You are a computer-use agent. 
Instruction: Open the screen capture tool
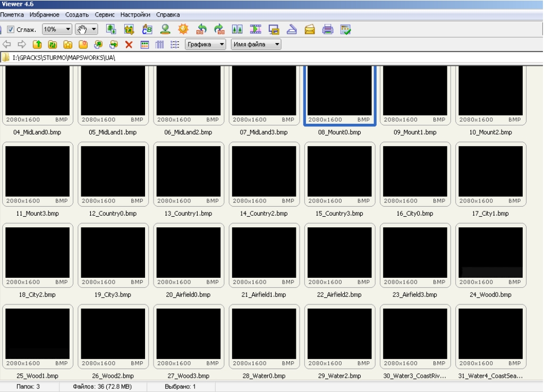tap(274, 30)
